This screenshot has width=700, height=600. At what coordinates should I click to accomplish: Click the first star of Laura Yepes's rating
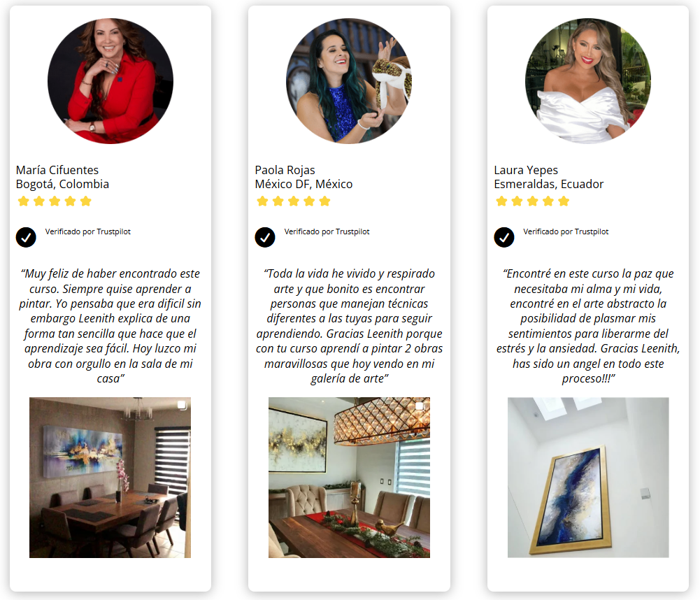tap(501, 201)
